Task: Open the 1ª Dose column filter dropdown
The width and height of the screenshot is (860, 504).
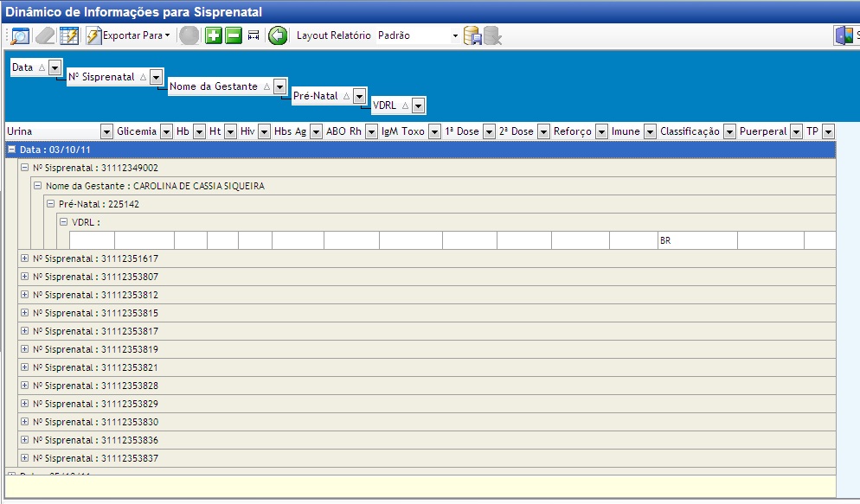Action: pos(489,131)
